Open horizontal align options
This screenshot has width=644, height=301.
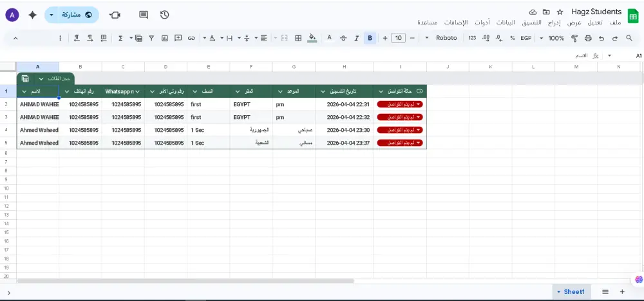pos(263,38)
